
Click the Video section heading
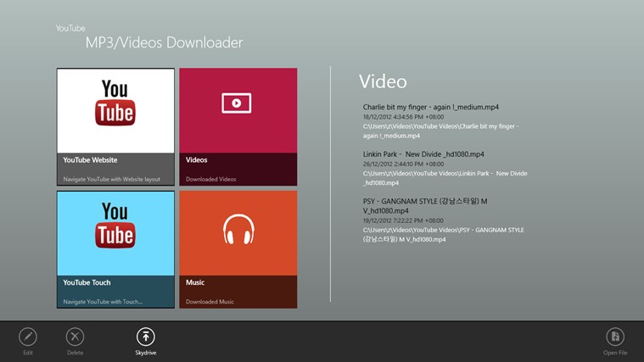(x=383, y=81)
